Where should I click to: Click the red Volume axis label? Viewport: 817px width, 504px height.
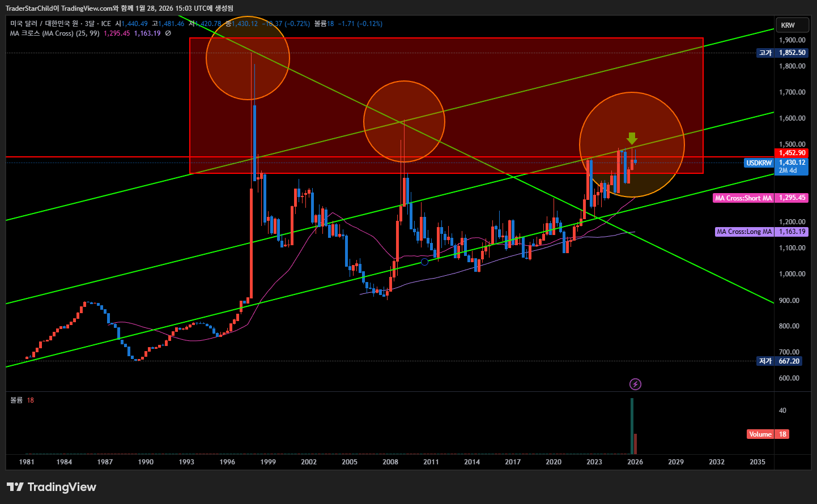760,434
